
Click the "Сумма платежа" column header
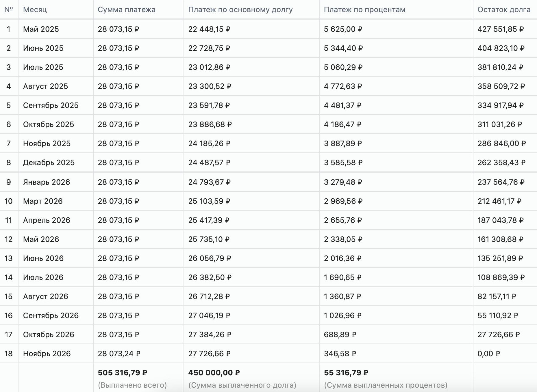(127, 10)
